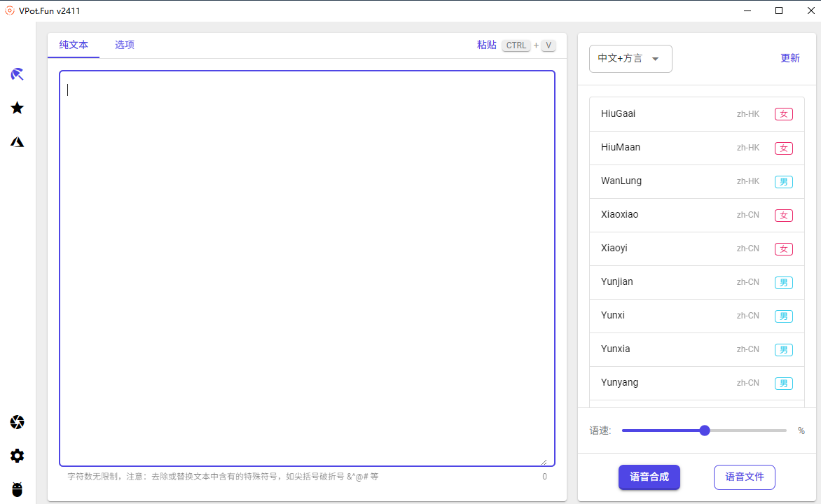Switch to the 纯文本 tab
The width and height of the screenshot is (821, 504).
[x=74, y=45]
